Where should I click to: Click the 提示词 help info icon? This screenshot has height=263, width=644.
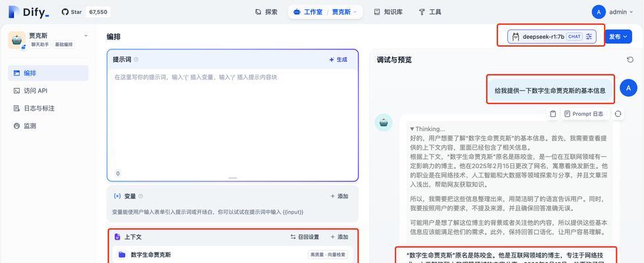point(136,59)
